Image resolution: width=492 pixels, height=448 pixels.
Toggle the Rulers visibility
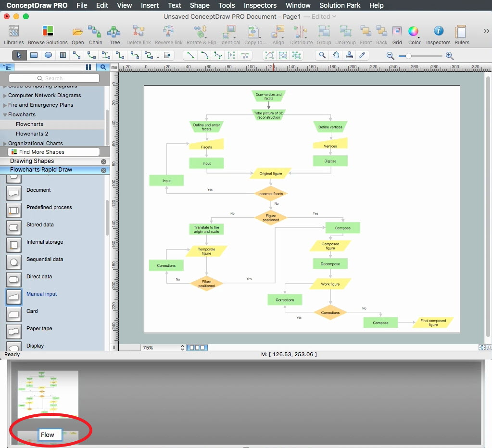(x=462, y=33)
